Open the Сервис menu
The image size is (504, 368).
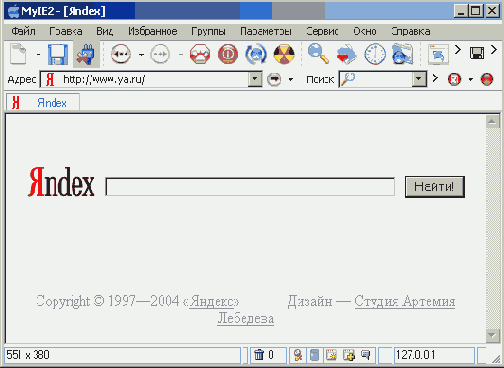coord(322,31)
